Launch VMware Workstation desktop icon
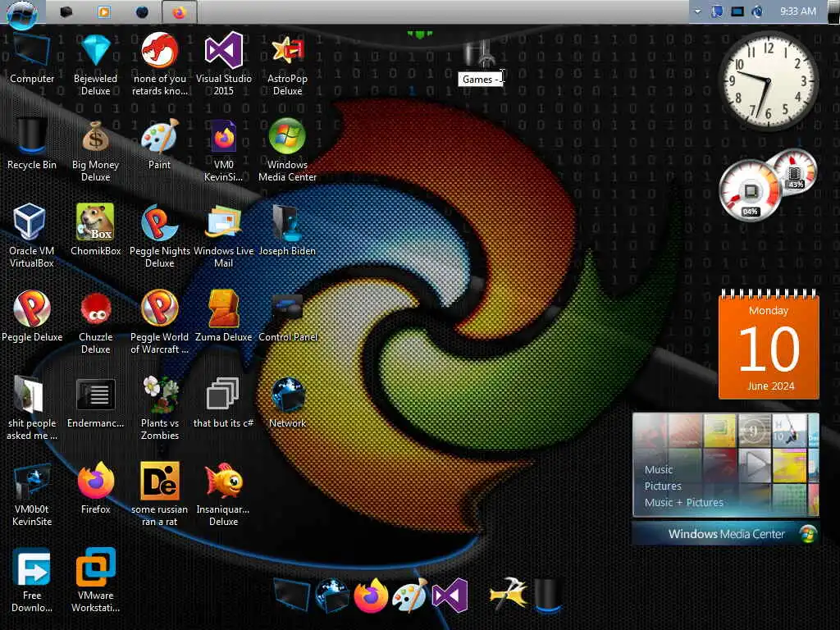 tap(95, 581)
